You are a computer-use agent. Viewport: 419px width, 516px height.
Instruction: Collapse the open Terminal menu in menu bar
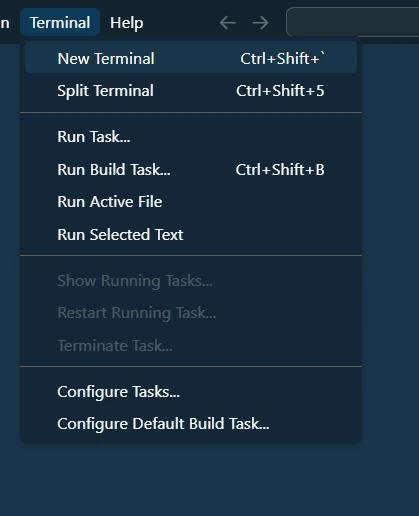(x=60, y=23)
